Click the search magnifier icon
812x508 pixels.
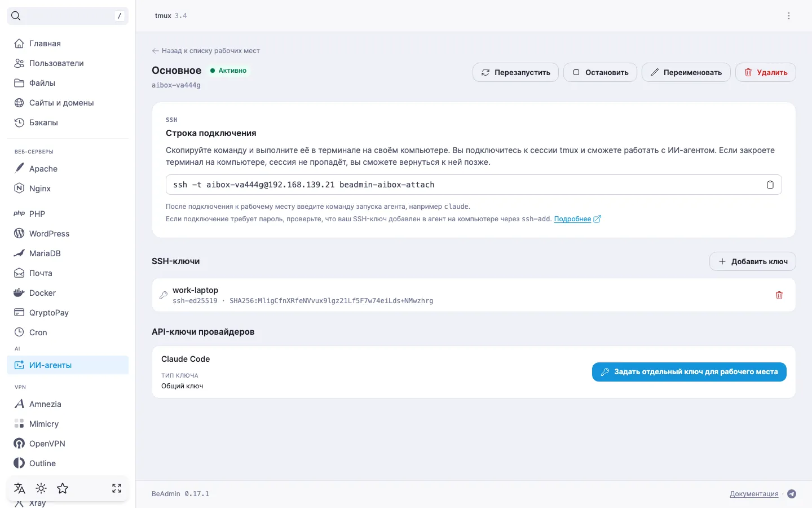click(x=16, y=16)
